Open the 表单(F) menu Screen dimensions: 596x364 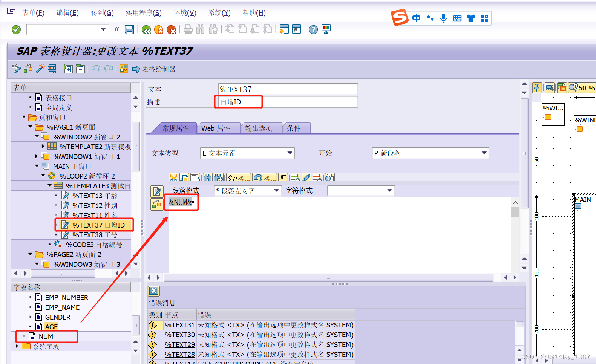click(33, 13)
